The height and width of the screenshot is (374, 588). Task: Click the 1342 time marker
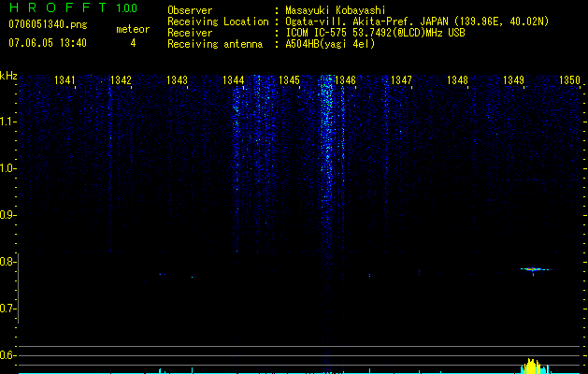point(122,80)
